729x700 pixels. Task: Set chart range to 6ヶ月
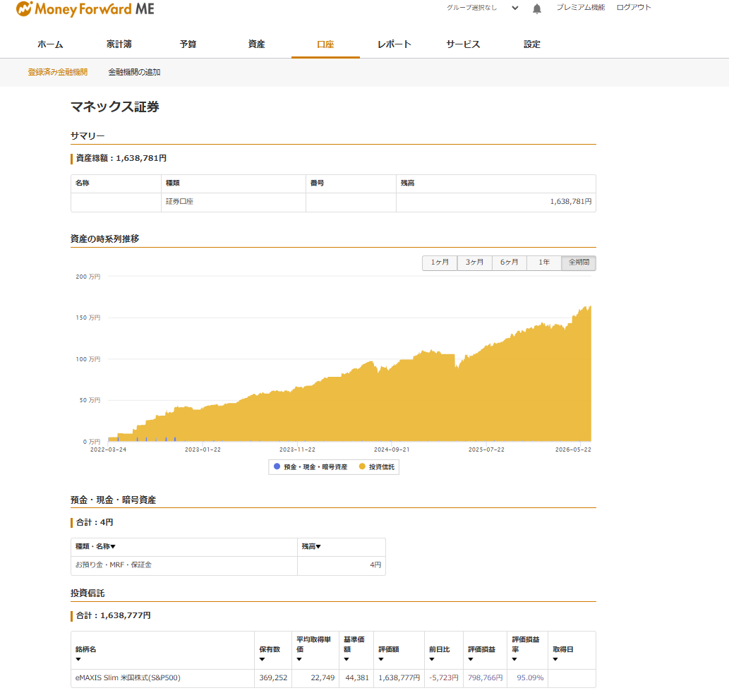(x=509, y=262)
